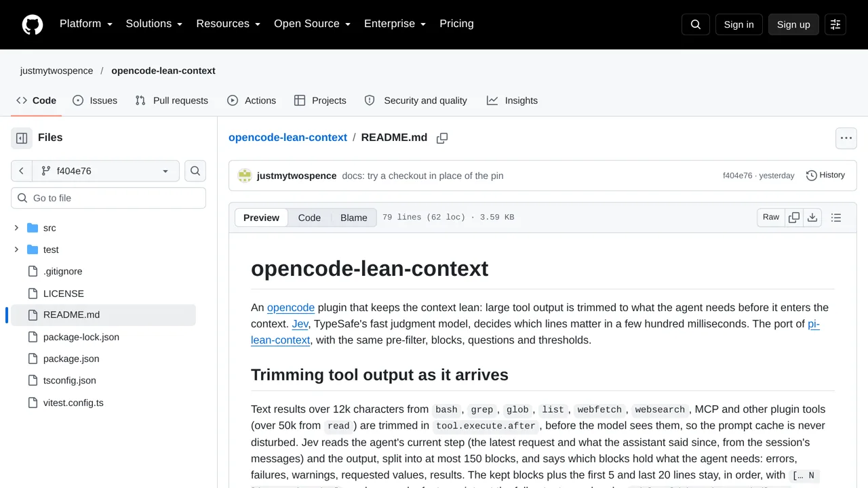
Task: Open the Actions tab
Action: 252,100
